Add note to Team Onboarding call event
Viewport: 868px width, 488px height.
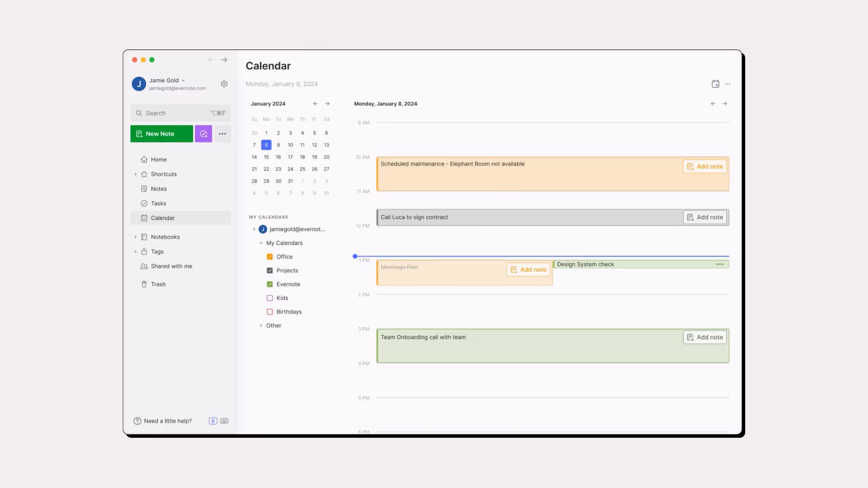click(705, 337)
